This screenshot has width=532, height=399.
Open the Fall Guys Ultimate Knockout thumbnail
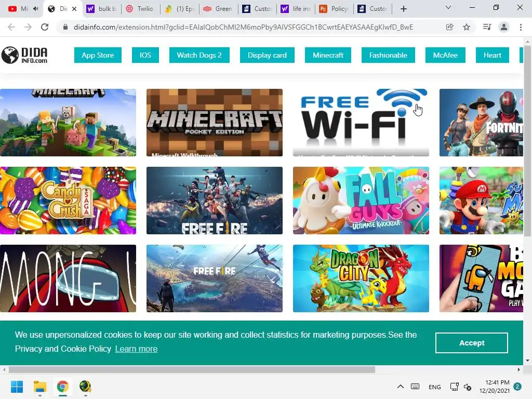tap(361, 201)
